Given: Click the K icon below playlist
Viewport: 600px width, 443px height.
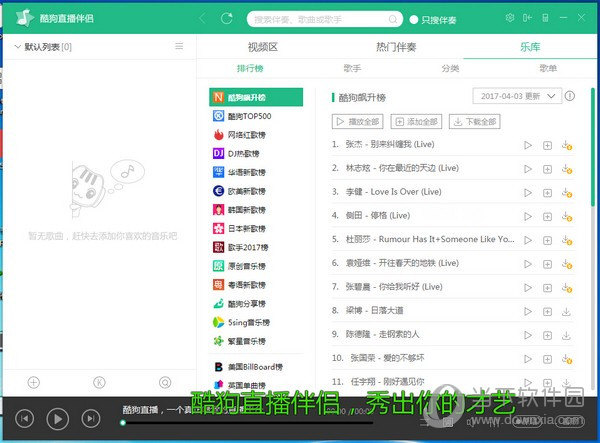Looking at the screenshot, I should point(99,382).
